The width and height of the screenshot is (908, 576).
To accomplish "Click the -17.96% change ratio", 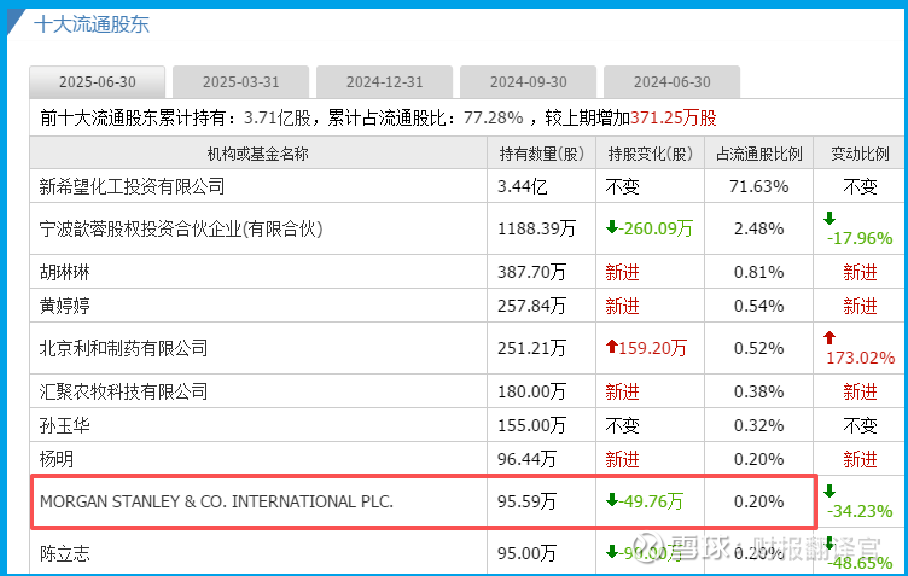I will coord(860,238).
